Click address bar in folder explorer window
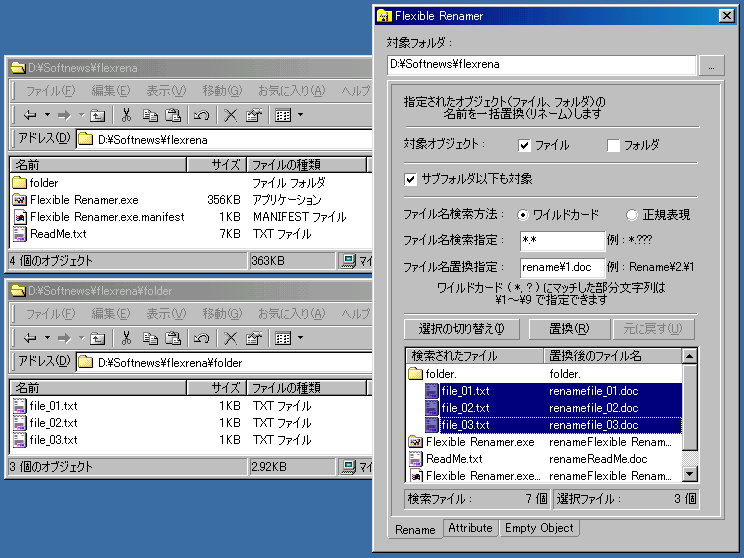The height and width of the screenshot is (558, 744). 224,363
